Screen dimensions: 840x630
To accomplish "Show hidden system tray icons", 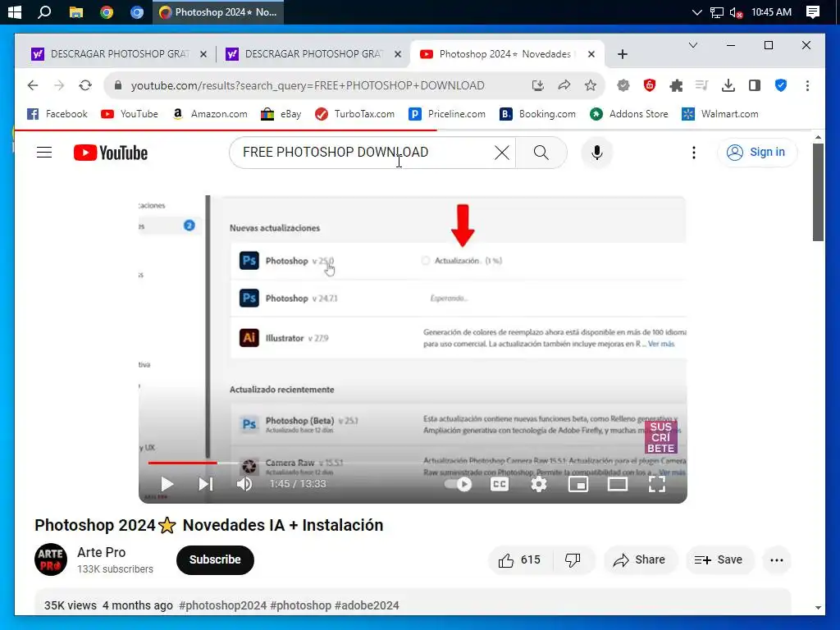I will pos(696,11).
